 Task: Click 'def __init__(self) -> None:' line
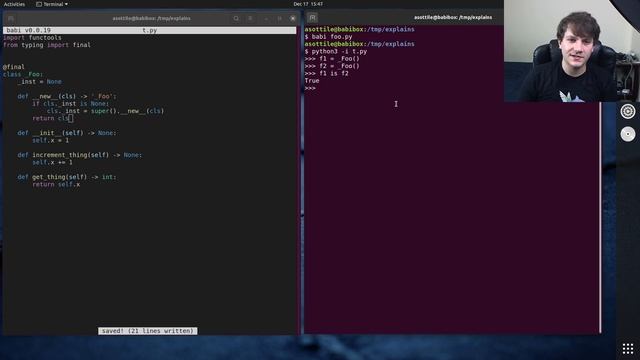pyautogui.click(x=67, y=133)
